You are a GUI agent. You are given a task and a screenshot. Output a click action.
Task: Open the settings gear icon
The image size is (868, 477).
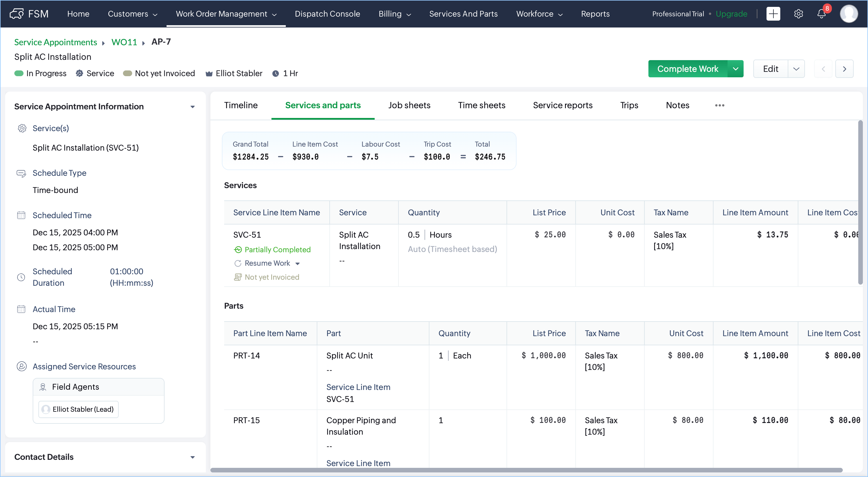pyautogui.click(x=798, y=14)
